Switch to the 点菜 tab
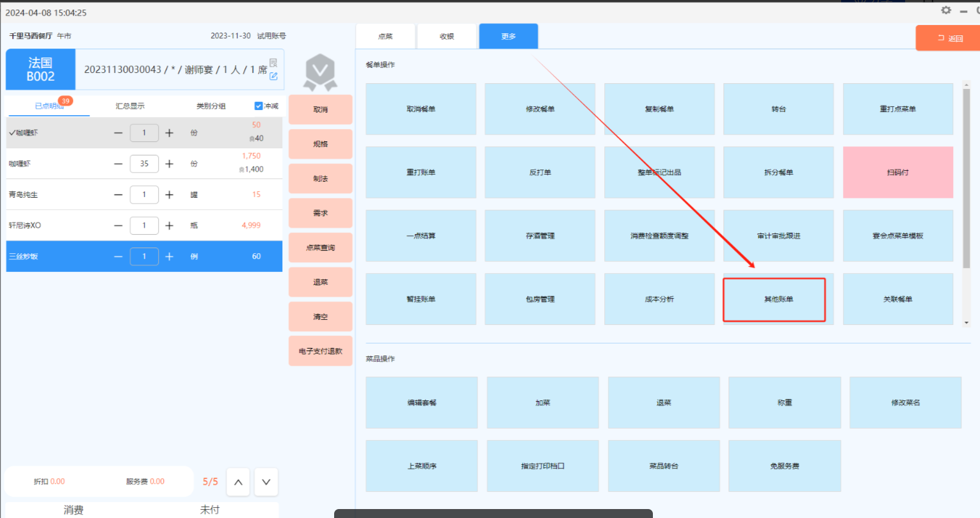The height and width of the screenshot is (518, 980). [385, 36]
